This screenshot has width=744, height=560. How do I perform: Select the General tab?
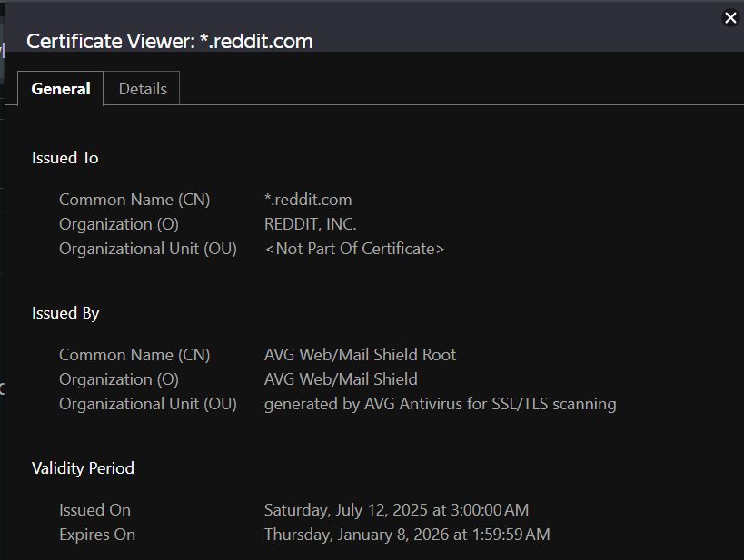tap(61, 88)
